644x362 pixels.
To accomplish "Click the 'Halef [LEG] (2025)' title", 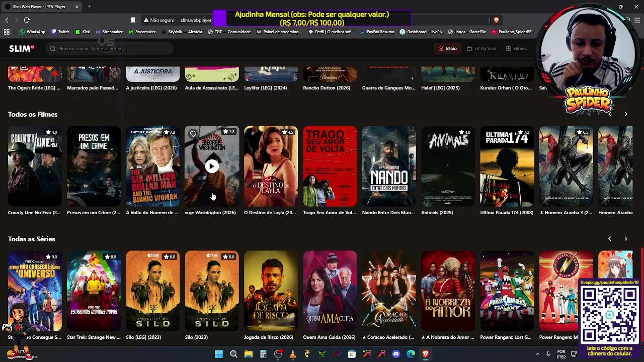I will (440, 88).
